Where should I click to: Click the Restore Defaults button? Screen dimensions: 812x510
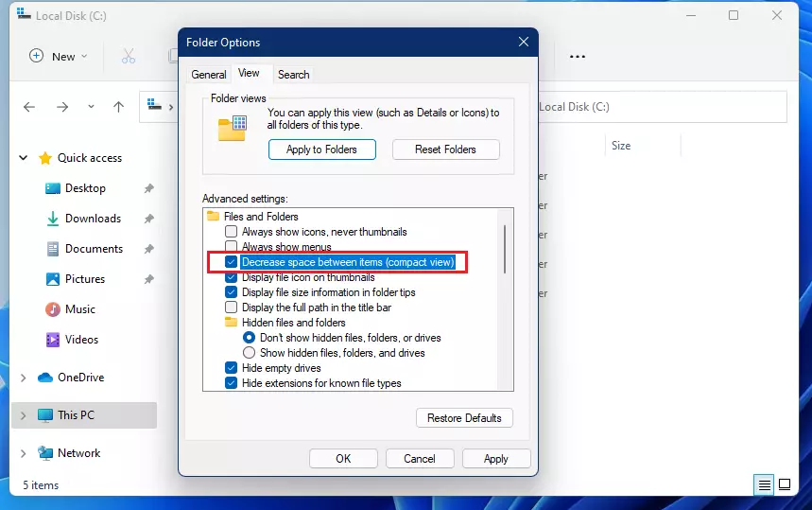464,417
